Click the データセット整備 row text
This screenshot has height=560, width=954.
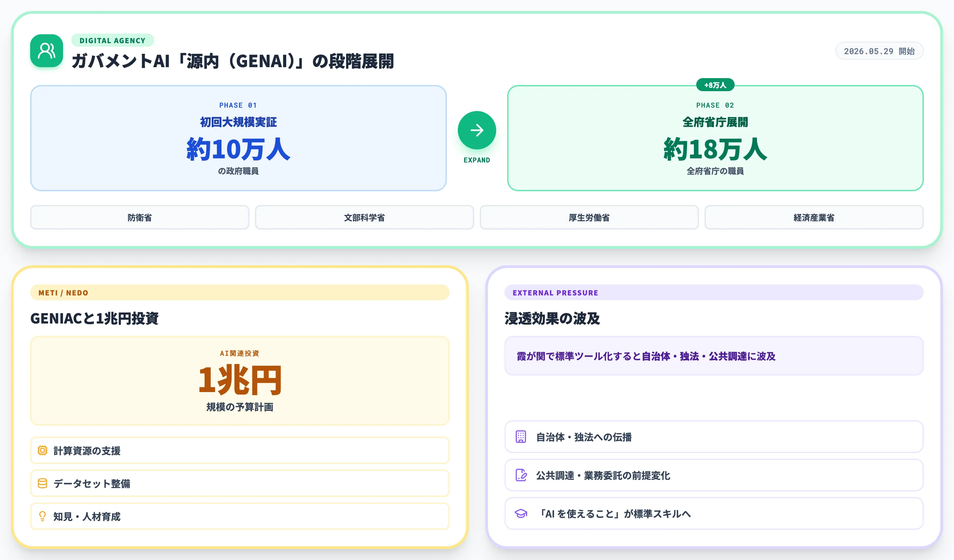click(x=91, y=484)
